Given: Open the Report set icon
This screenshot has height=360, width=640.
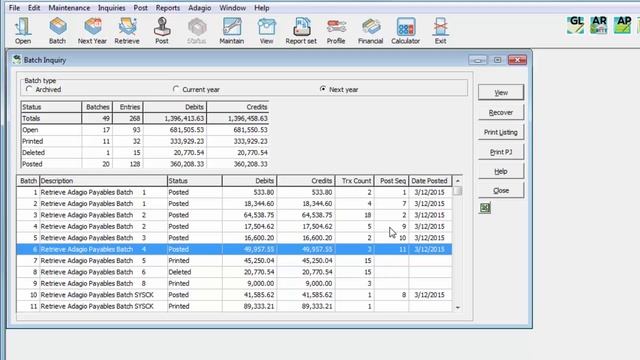Looking at the screenshot, I should point(301,31).
